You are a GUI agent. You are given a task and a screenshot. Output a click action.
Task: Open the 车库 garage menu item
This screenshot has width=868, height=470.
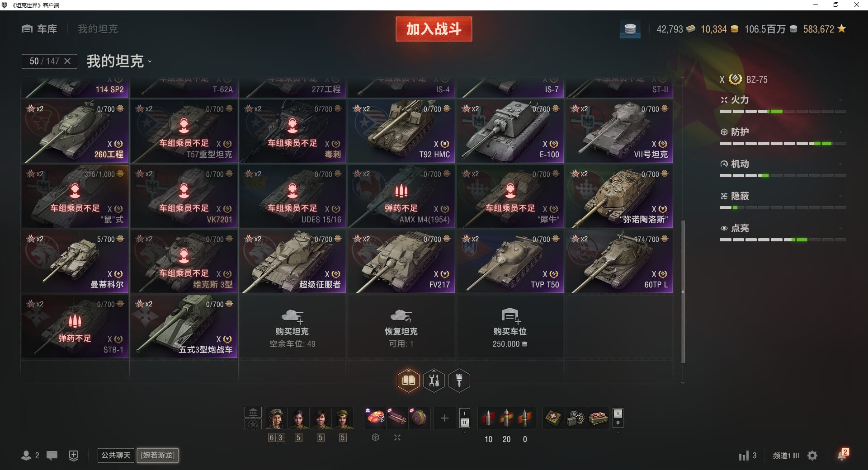(39, 29)
